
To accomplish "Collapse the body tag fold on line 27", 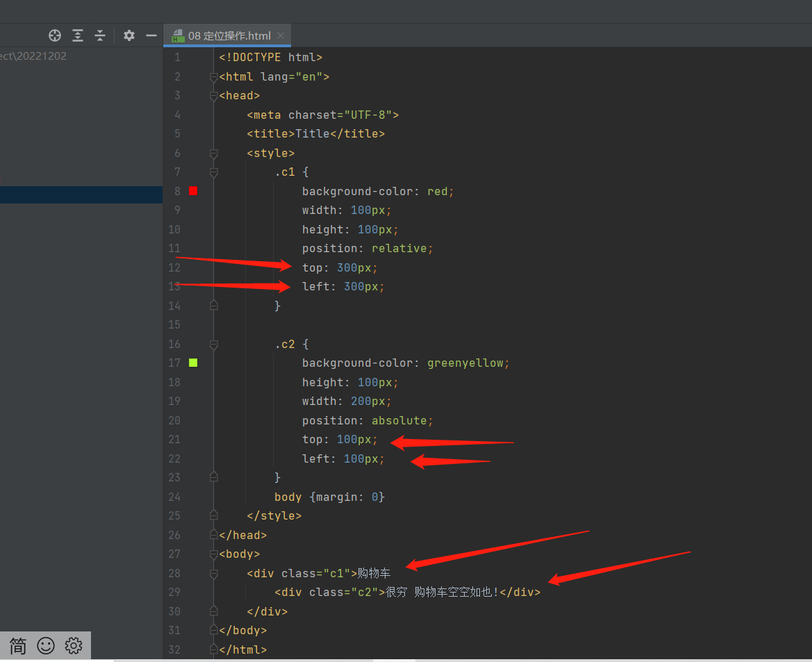I will click(213, 554).
